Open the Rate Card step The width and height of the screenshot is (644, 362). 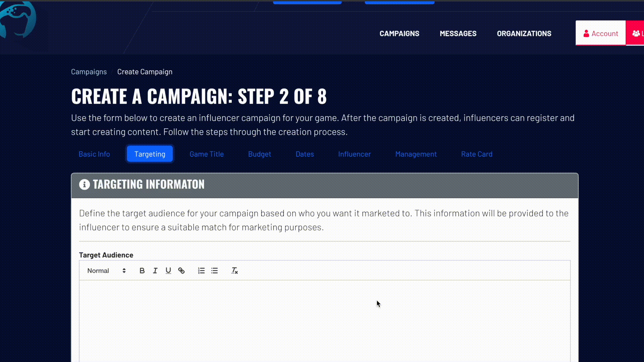pyautogui.click(x=477, y=154)
